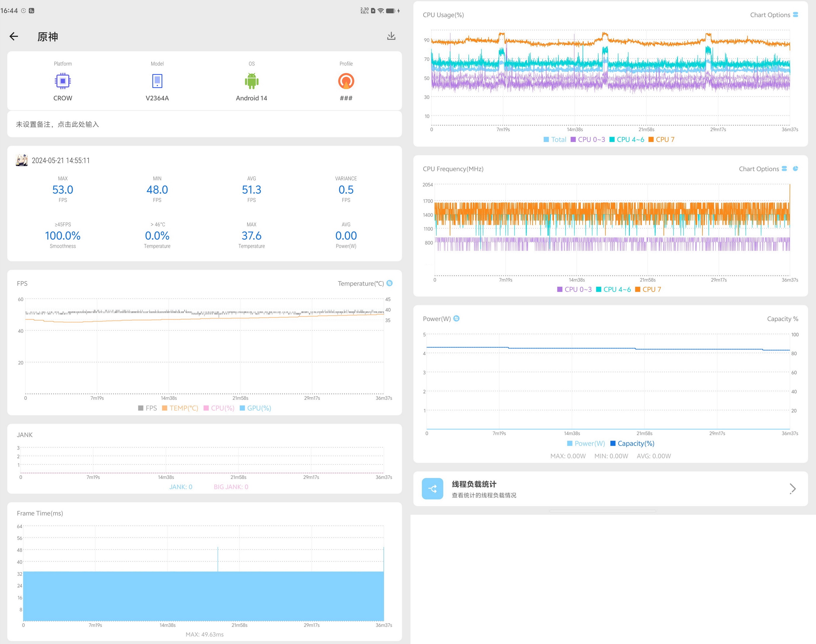
Task: Click the frame time spike near 21m58s
Action: (x=217, y=559)
